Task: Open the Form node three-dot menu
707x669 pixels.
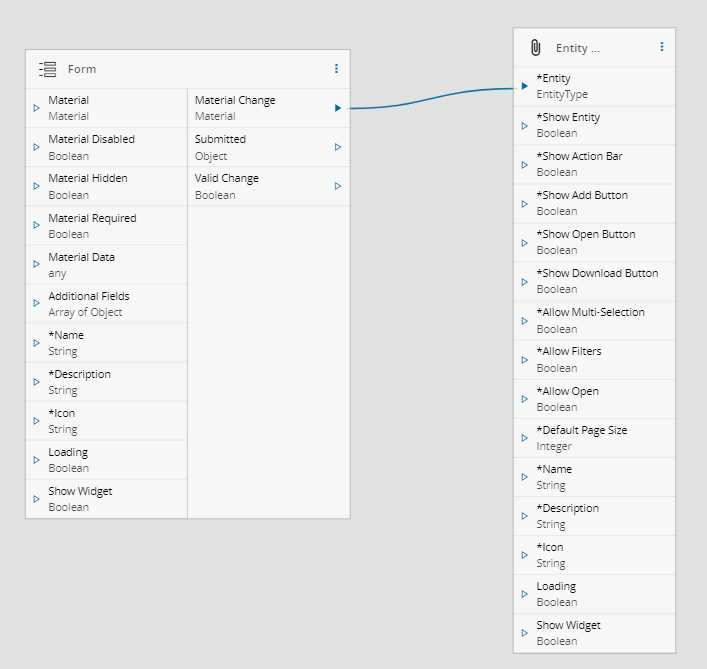Action: tap(336, 69)
